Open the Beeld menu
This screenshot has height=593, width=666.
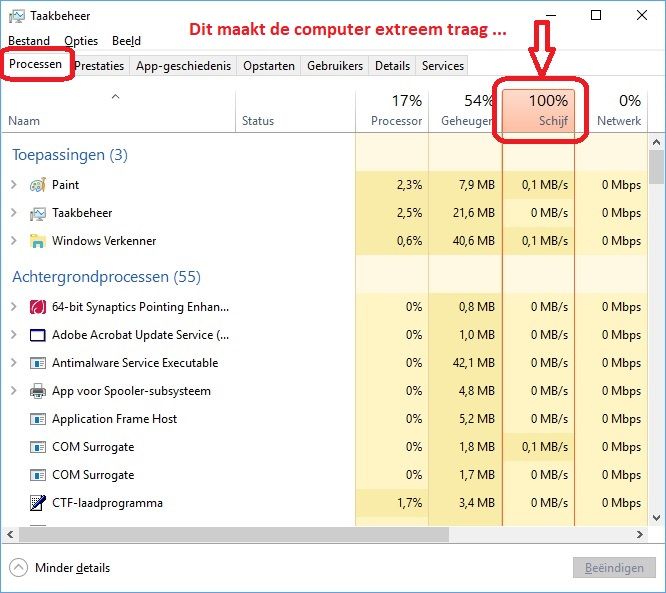click(126, 41)
